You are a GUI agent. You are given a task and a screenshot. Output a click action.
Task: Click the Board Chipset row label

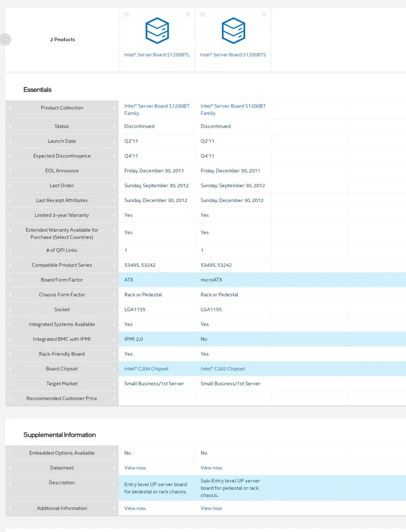62,369
